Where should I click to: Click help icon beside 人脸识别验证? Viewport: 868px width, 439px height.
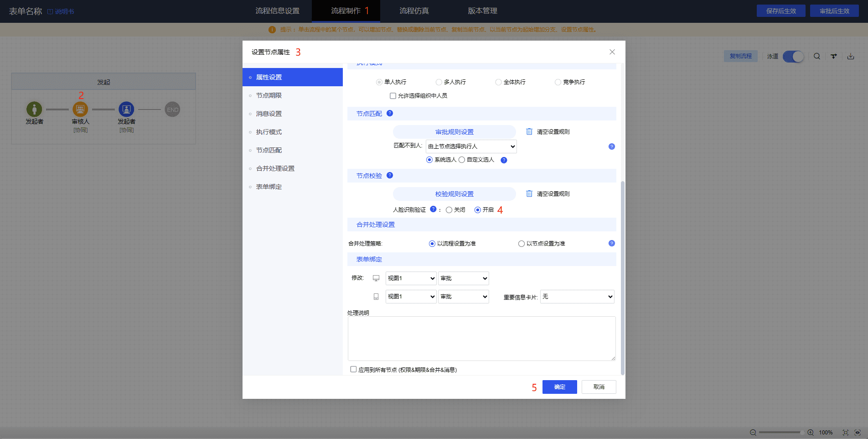pos(433,209)
